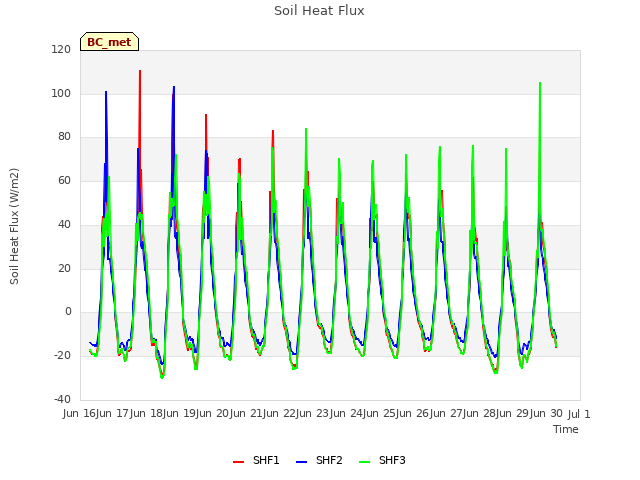Screen dimensions: 640x480
Task: Click the 100 y-axis tick label
Action: click(x=61, y=93)
